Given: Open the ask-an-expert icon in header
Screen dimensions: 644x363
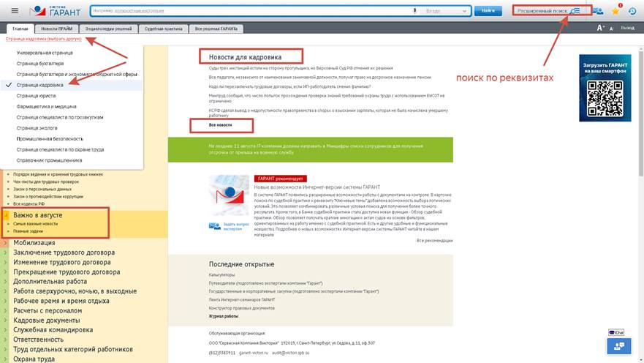Looking at the screenshot, I should tap(598, 11).
